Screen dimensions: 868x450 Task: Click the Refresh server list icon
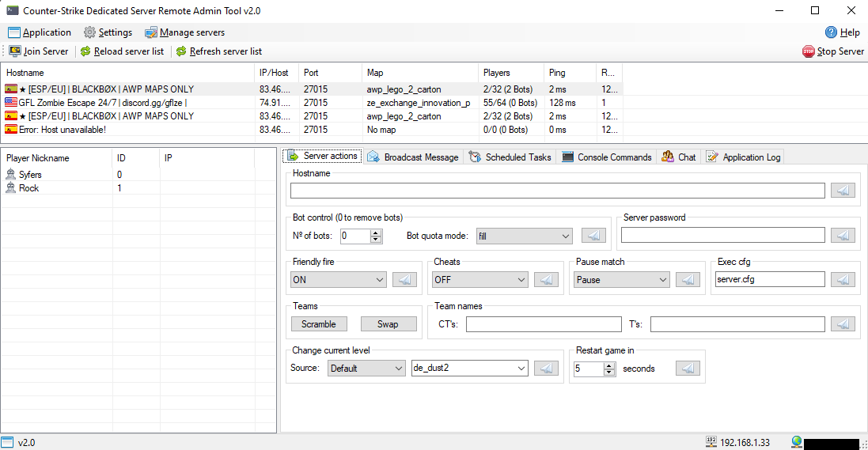click(x=181, y=51)
